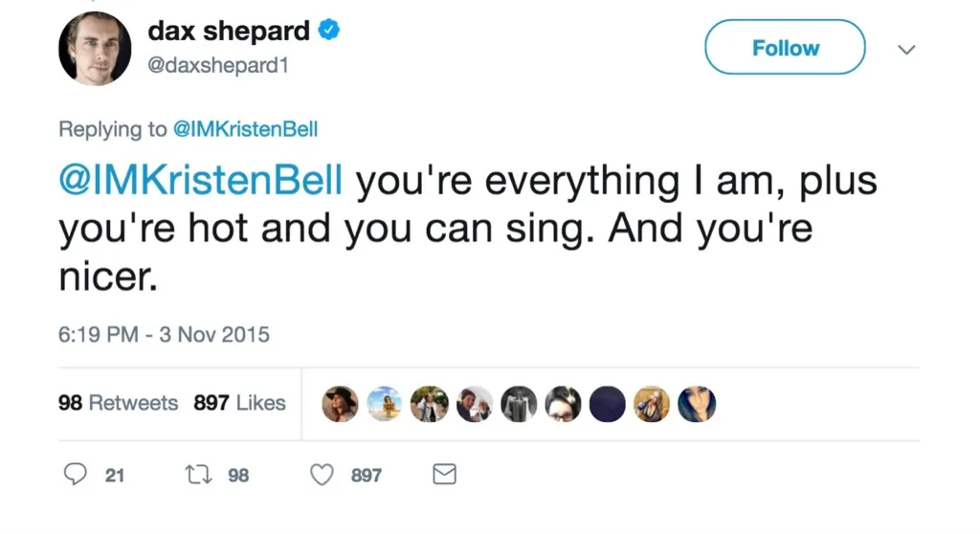Click the reply speech bubble icon
Image resolution: width=980 pixels, height=534 pixels.
(77, 475)
